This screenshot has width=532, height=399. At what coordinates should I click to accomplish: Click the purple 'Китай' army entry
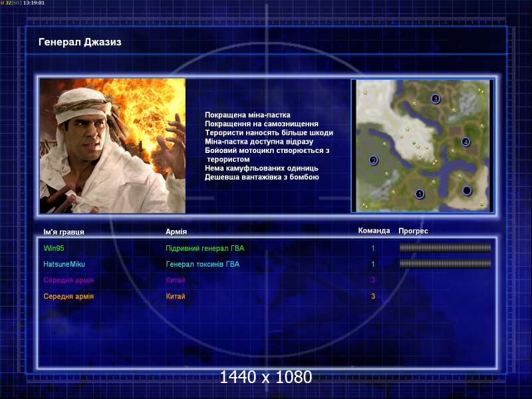pyautogui.click(x=176, y=280)
